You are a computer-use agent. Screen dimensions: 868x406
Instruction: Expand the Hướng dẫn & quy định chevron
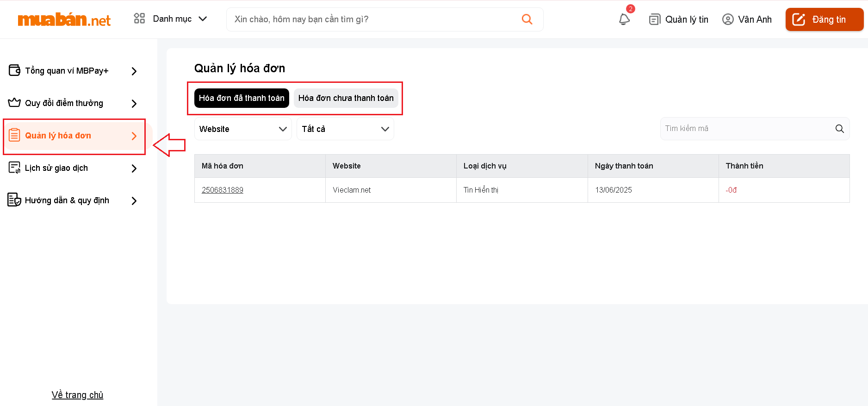[x=134, y=201]
